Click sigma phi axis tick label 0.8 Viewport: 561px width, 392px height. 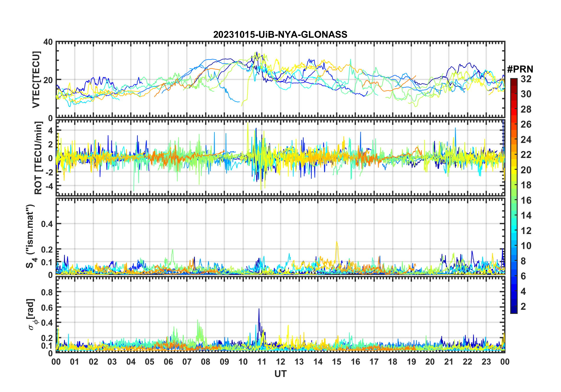tap(47, 292)
